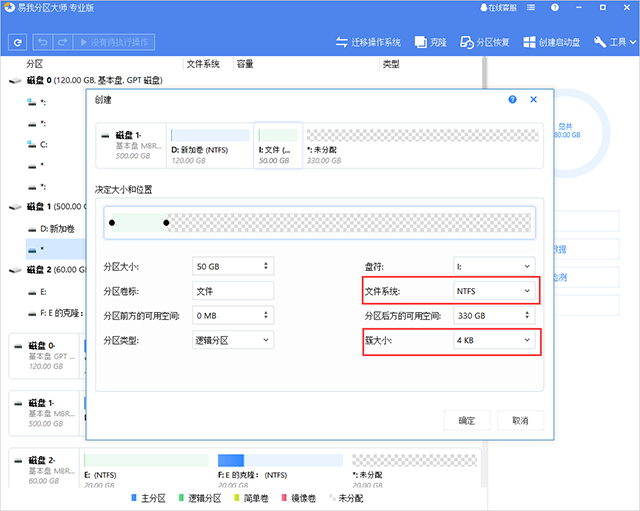Open 迁移操作系统 (migrate OS) tool
The width and height of the screenshot is (640, 511).
(367, 42)
